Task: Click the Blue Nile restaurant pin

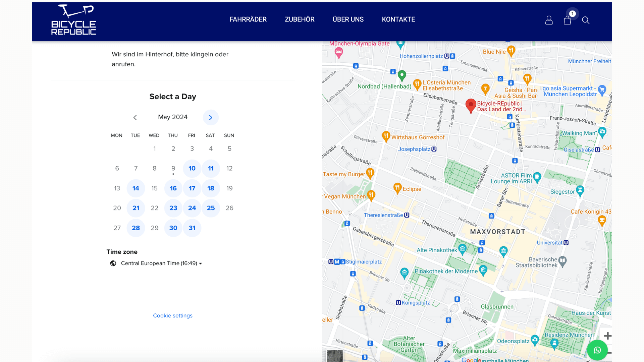Action: coord(511,51)
